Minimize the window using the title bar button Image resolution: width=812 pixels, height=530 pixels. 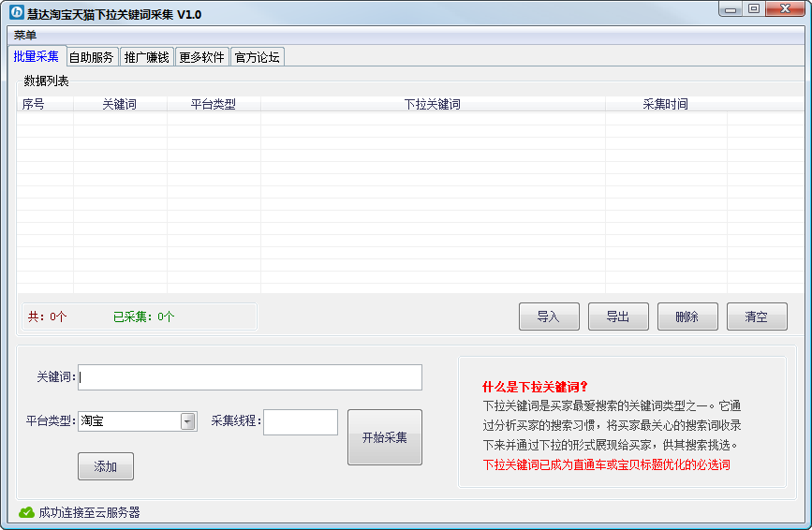click(x=730, y=8)
